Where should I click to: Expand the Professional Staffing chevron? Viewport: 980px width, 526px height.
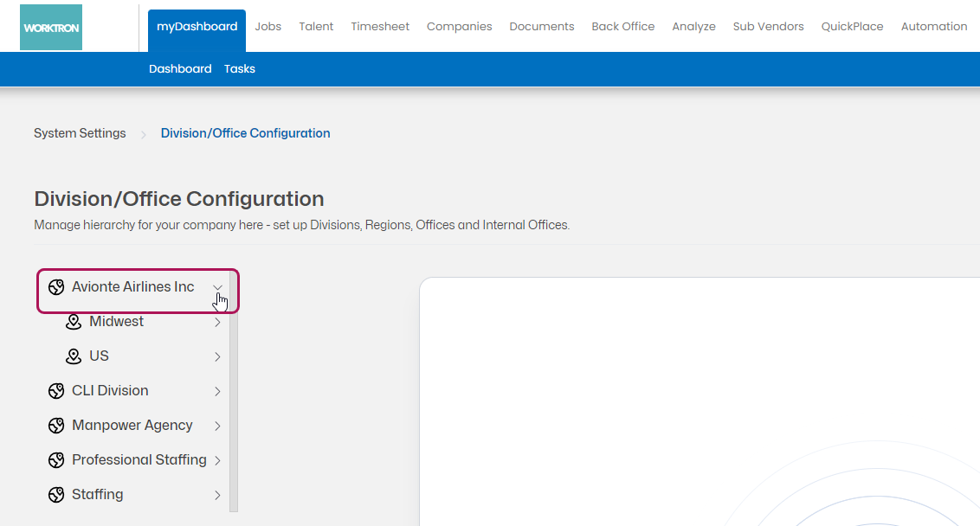pos(217,460)
